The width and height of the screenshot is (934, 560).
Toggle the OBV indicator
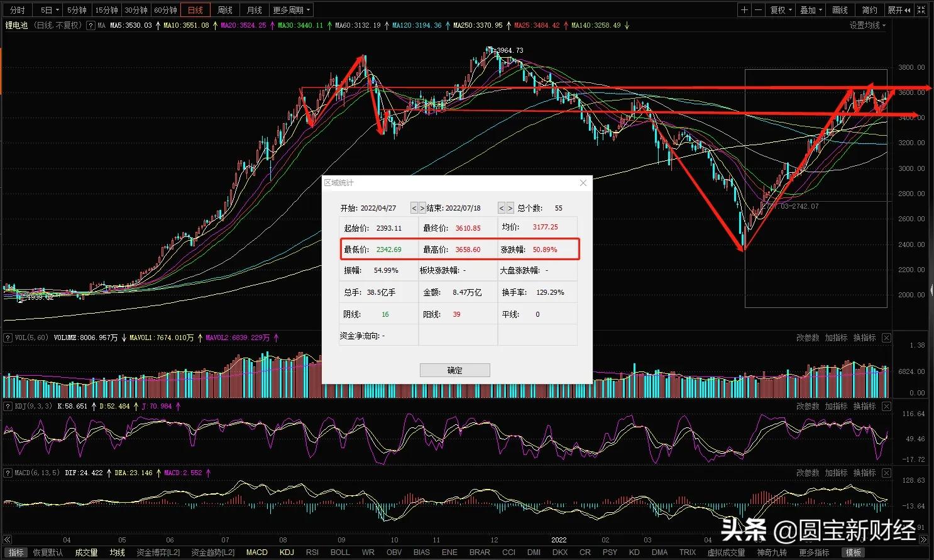pos(394,552)
